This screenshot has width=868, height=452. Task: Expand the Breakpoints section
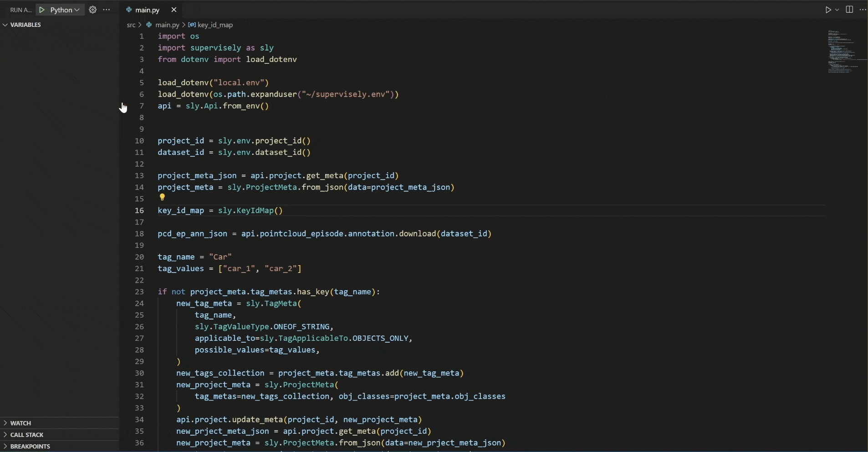(30, 447)
